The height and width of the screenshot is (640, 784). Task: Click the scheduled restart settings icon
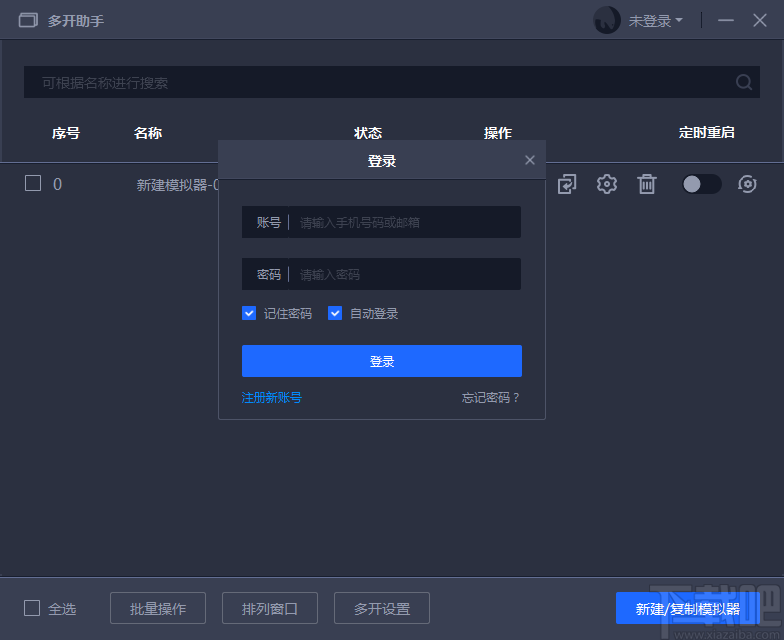(x=747, y=184)
